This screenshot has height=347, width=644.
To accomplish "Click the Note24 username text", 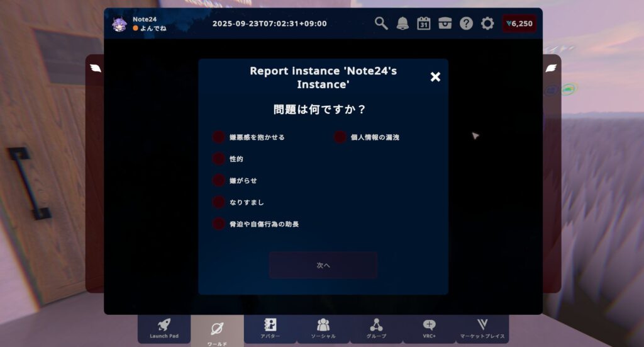I will point(145,19).
